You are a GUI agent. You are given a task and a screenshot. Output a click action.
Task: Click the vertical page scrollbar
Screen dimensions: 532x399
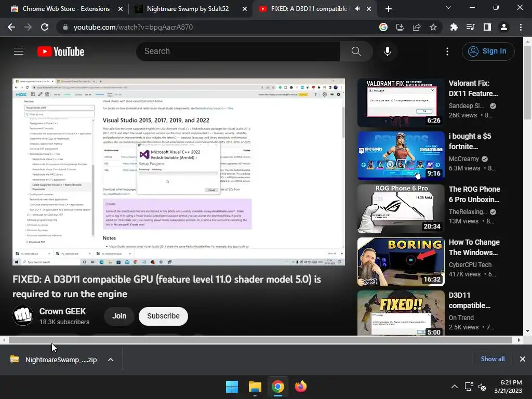527,83
